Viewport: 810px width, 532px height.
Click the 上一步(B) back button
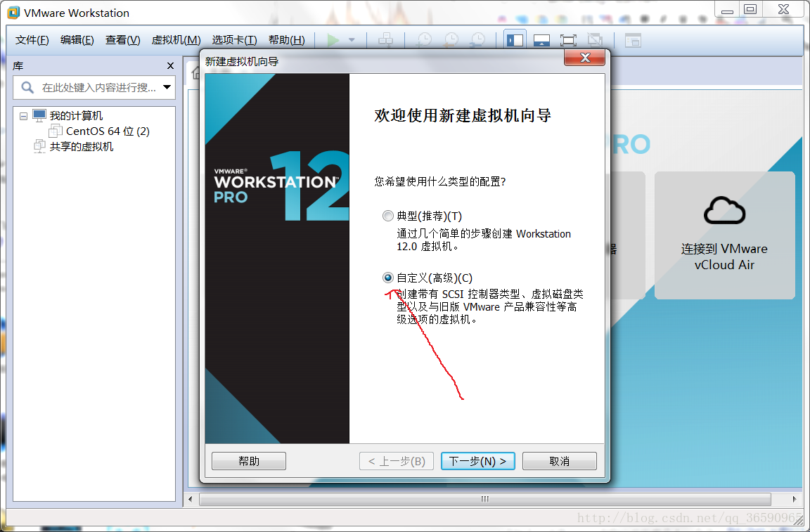(397, 461)
